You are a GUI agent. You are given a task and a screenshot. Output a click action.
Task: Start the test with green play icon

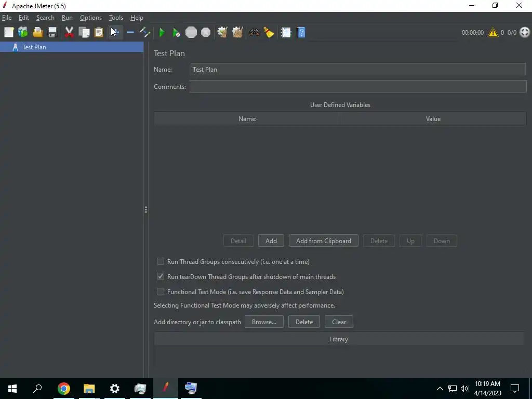162,32
